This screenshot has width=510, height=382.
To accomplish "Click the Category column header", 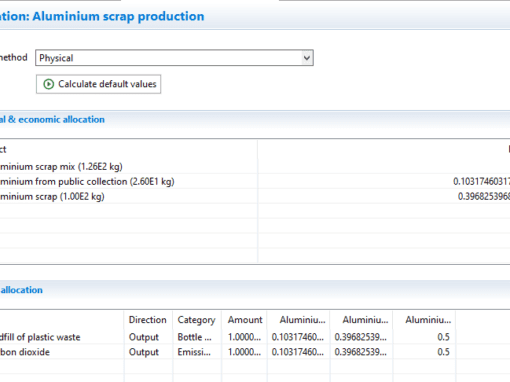I will point(196,320).
